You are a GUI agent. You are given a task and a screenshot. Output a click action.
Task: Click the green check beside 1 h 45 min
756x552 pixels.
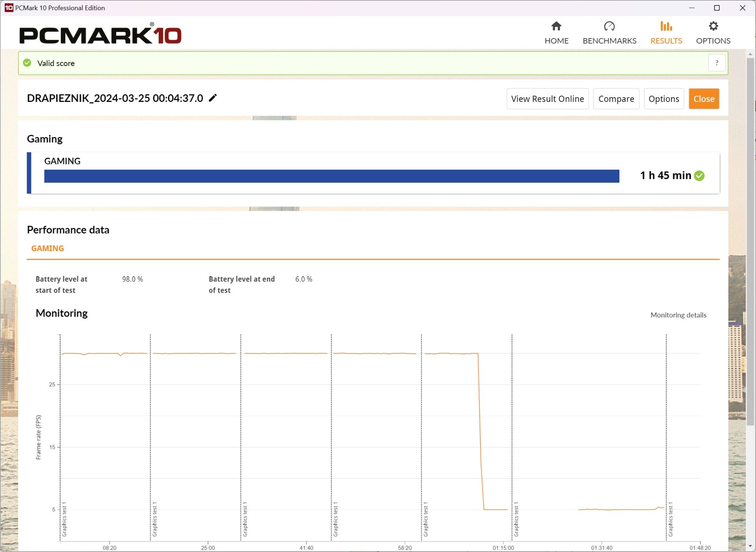tap(699, 175)
